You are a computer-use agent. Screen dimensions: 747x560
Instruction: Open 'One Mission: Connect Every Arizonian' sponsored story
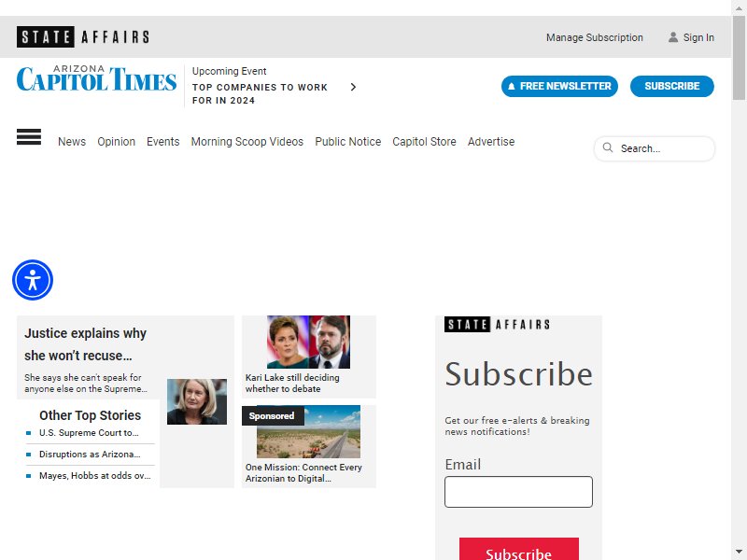click(303, 473)
